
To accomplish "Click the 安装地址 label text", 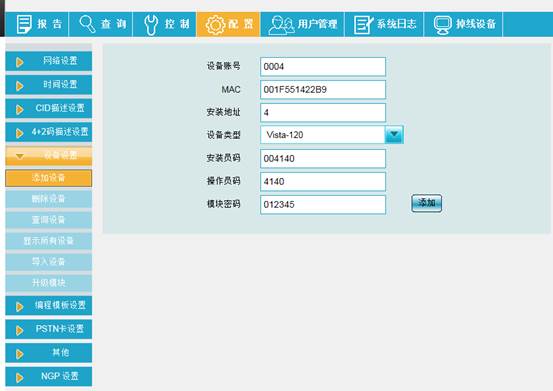I will click(x=223, y=112).
